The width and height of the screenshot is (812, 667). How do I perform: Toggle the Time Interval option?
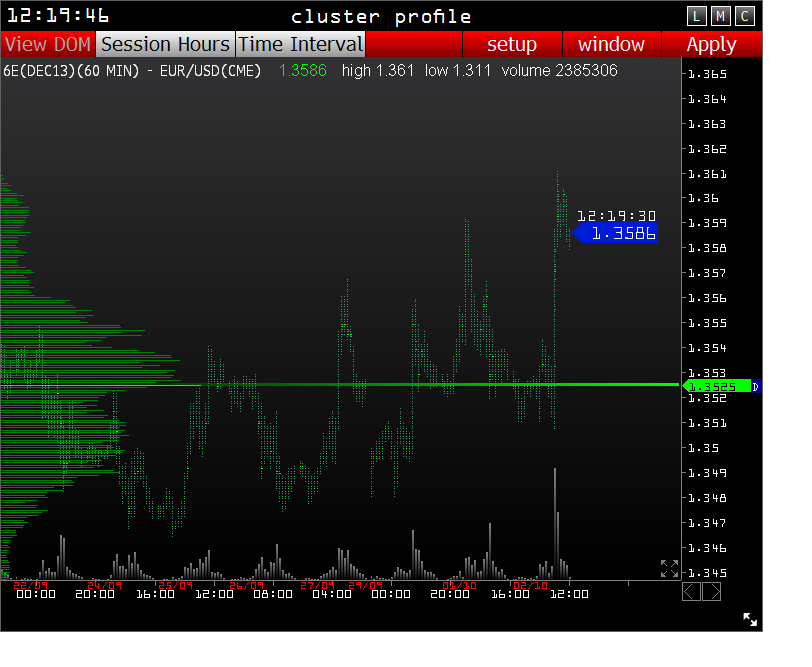point(300,44)
